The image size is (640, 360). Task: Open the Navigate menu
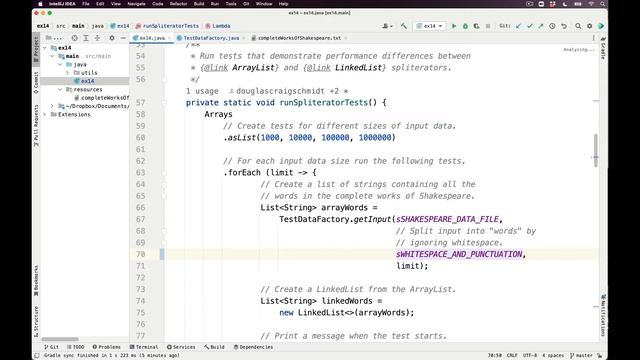tap(136, 4)
